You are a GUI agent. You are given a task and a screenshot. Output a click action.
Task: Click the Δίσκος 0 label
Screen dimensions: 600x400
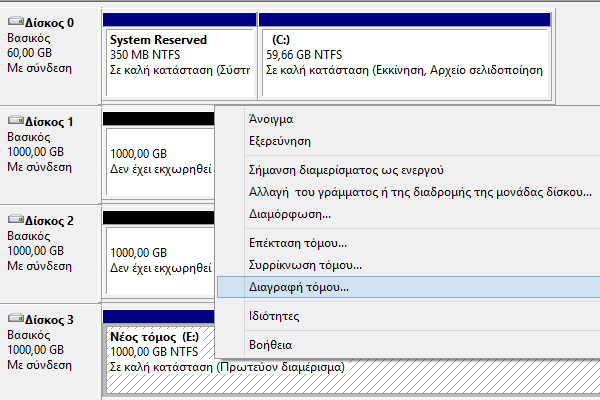click(x=49, y=23)
